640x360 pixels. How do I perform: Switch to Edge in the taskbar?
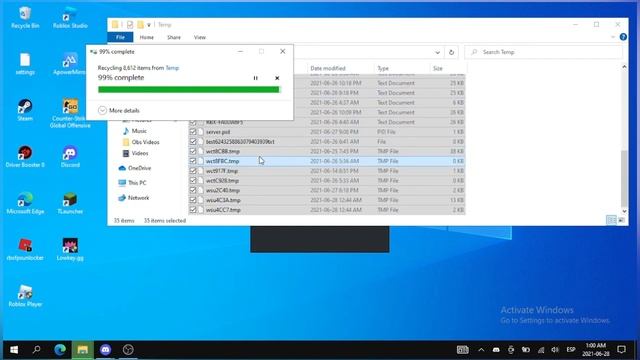pos(60,350)
